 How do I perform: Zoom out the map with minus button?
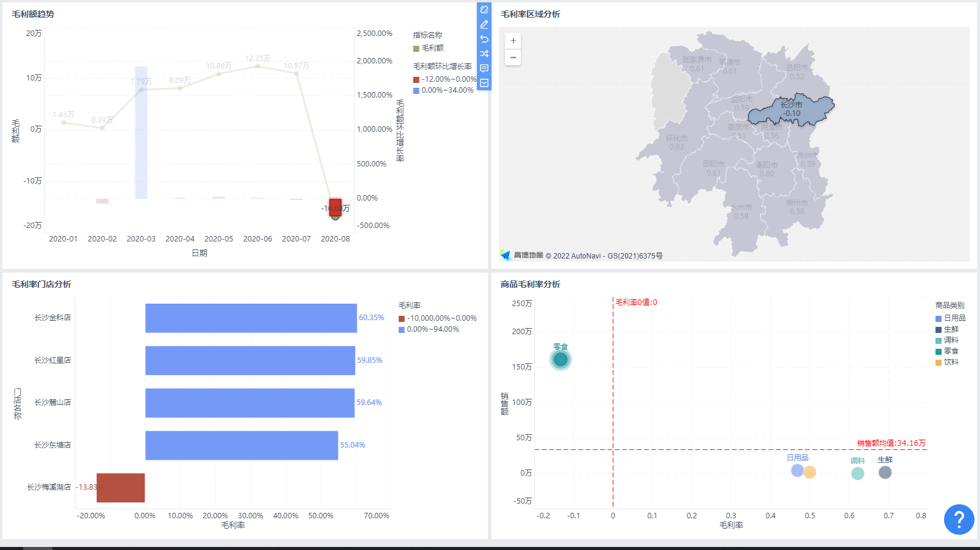pos(513,58)
